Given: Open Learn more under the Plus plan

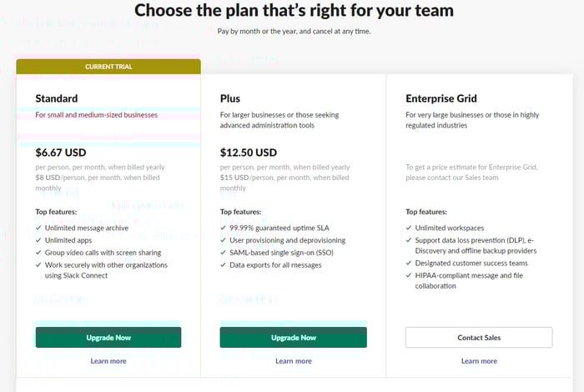Looking at the screenshot, I should pyautogui.click(x=293, y=361).
